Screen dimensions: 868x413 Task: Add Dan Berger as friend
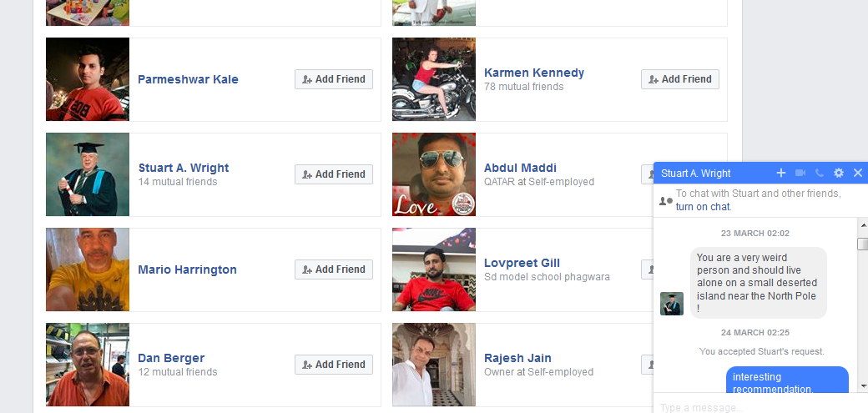pyautogui.click(x=334, y=365)
